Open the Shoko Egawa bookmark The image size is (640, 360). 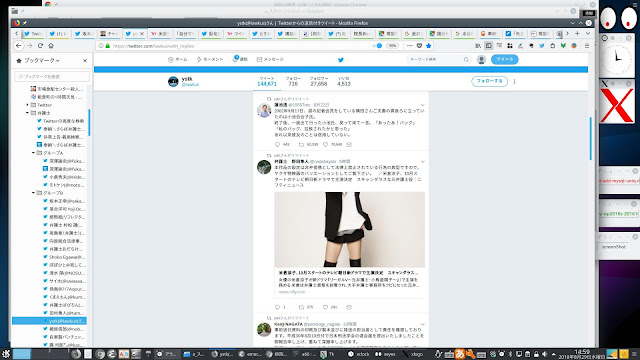[x=64, y=257]
